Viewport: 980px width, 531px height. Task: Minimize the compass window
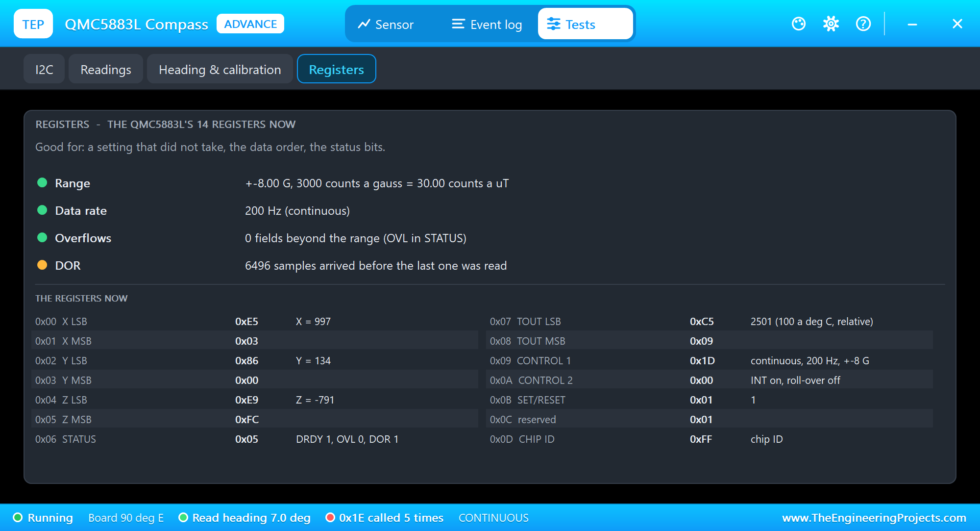(x=912, y=24)
